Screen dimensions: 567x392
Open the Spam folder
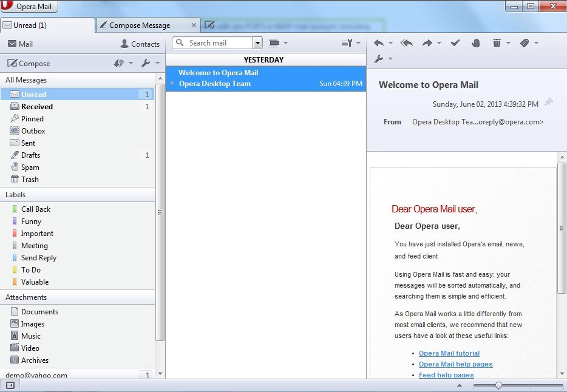[77, 167]
